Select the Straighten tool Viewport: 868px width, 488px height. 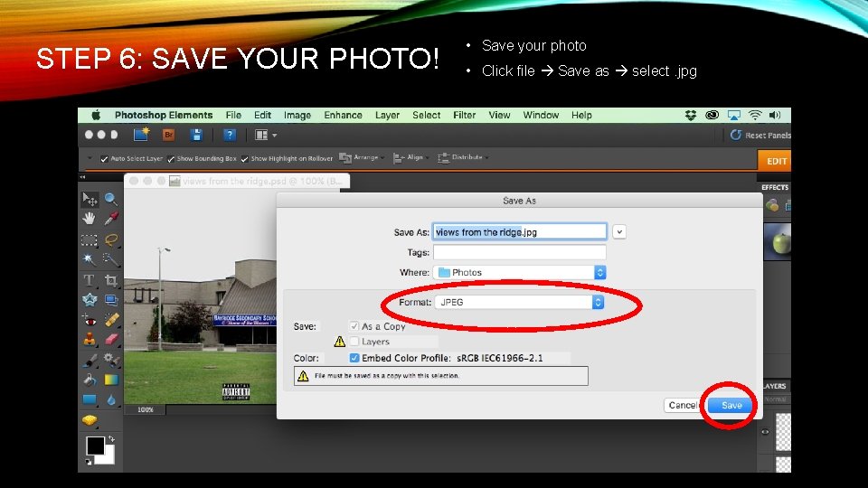pyautogui.click(x=110, y=300)
